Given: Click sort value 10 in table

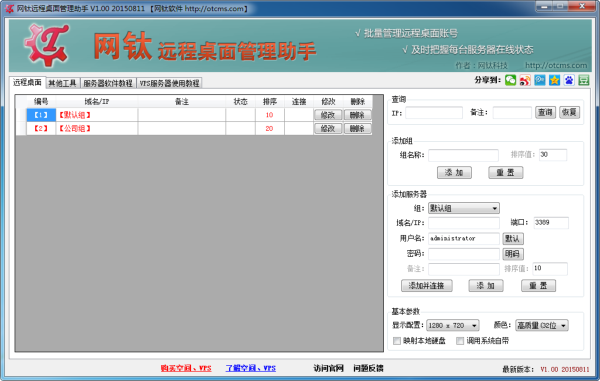Looking at the screenshot, I should (x=269, y=115).
